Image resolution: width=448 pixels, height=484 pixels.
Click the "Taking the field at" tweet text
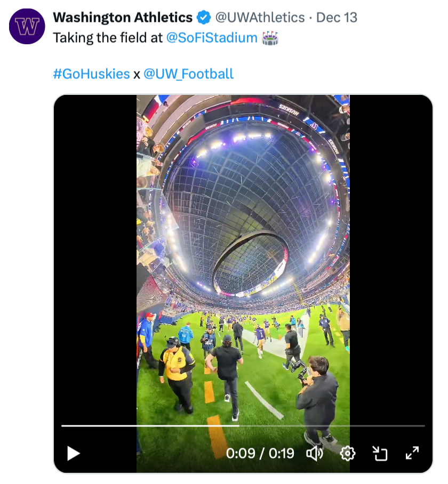(x=108, y=38)
